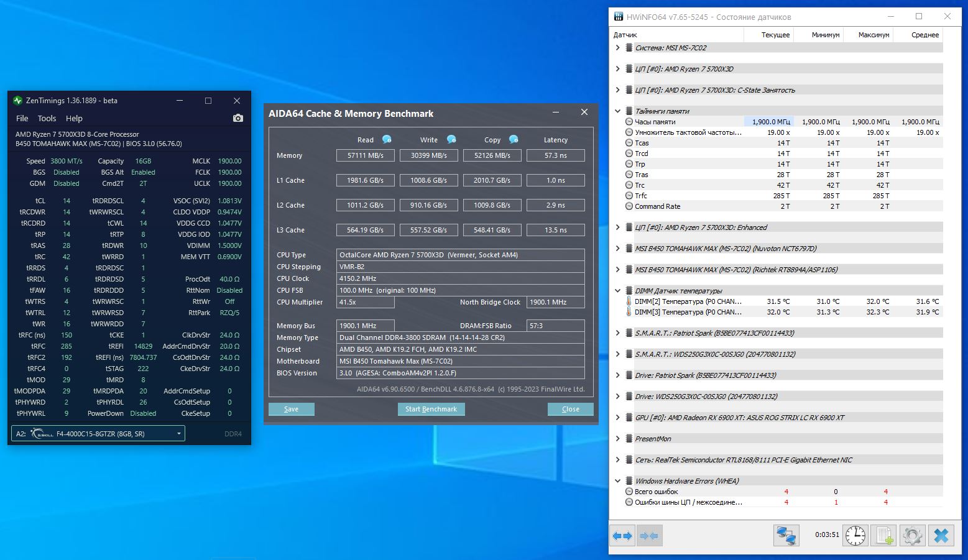Open the Tools menu in ZenTimings

click(x=47, y=118)
